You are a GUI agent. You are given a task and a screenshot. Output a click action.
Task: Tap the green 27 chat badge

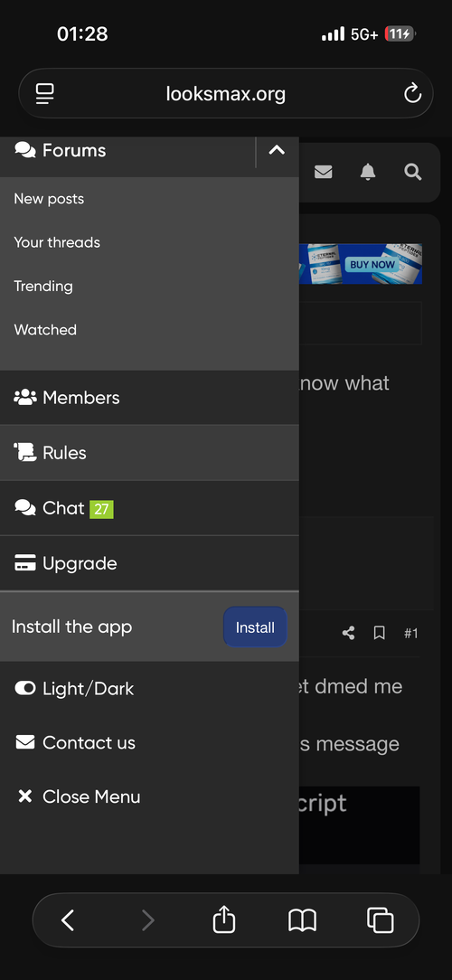tap(101, 509)
